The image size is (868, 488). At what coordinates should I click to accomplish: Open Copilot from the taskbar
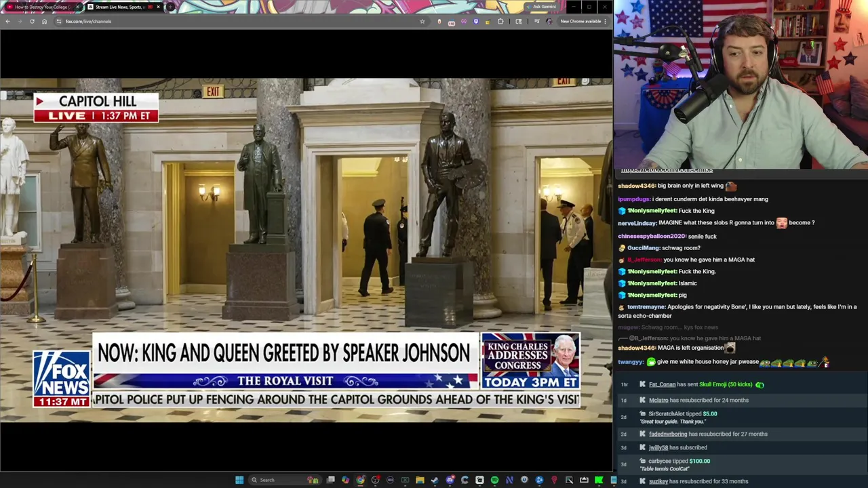tap(346, 480)
